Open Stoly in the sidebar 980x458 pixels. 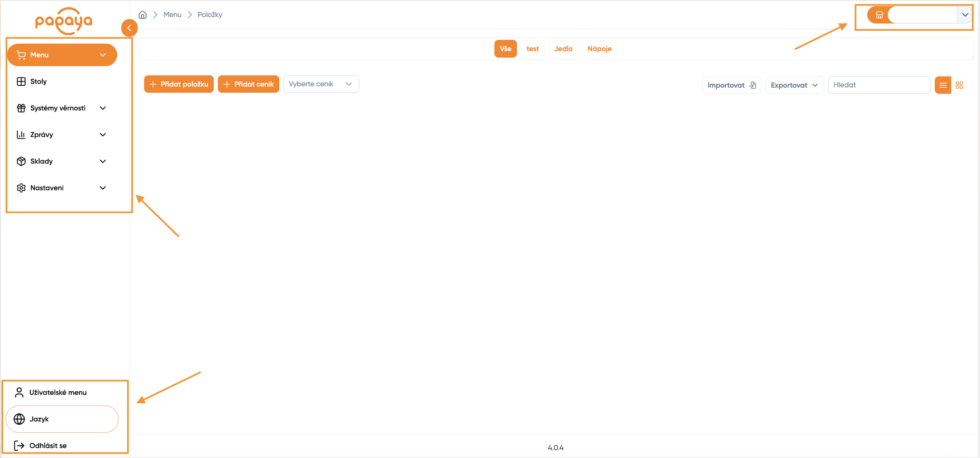pos(61,82)
